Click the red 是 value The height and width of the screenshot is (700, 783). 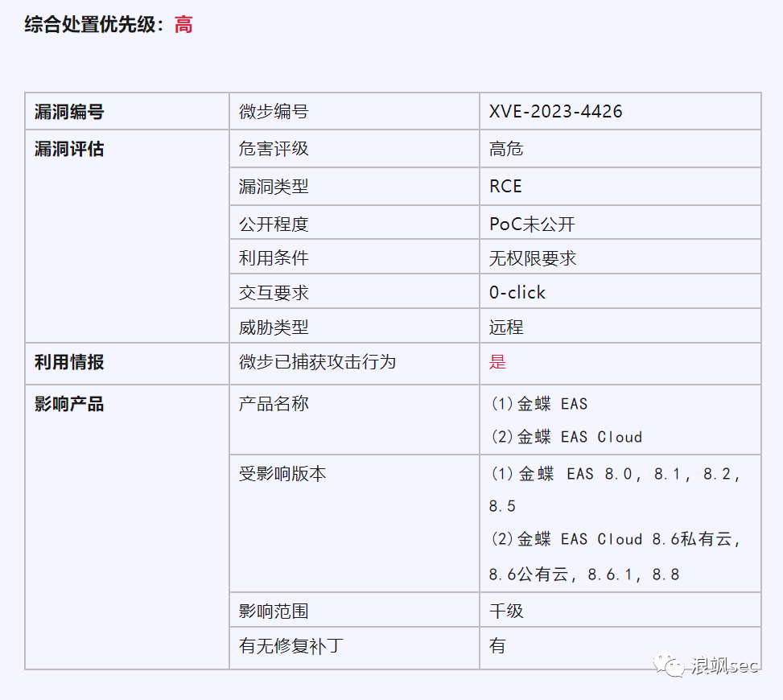(x=497, y=361)
